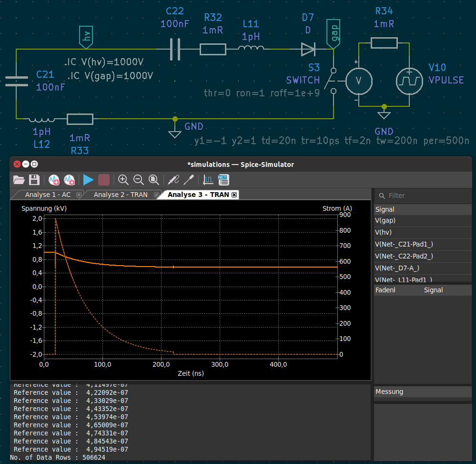Create a new analysis tab
Image resolution: width=476 pixels, height=464 pixels.
53,180
